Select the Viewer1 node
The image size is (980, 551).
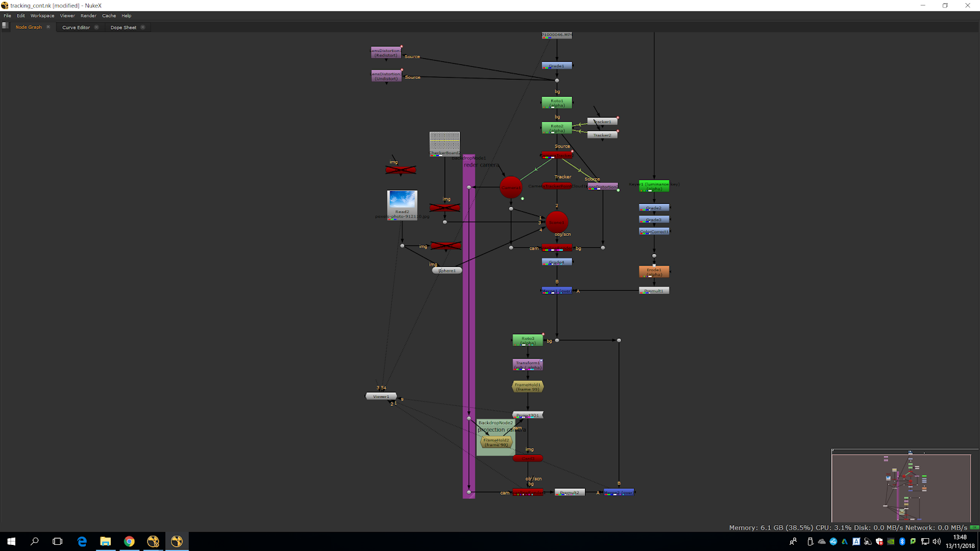tap(381, 396)
